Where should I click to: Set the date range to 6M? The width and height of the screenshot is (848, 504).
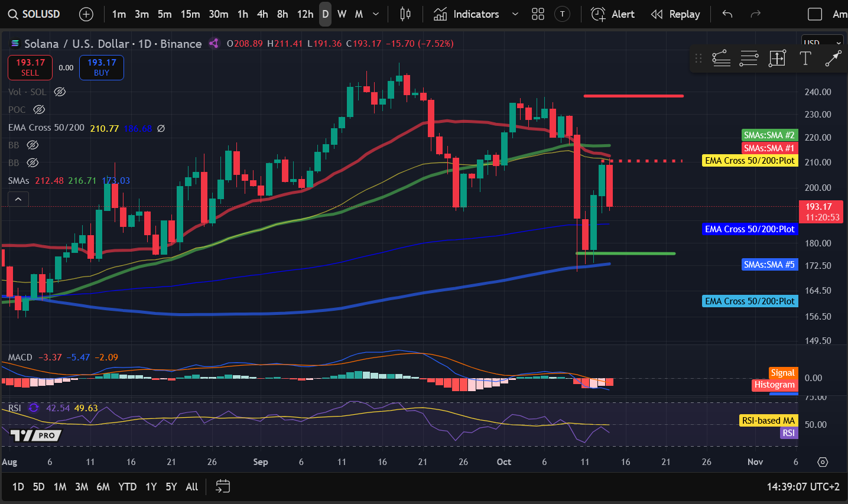tap(103, 487)
